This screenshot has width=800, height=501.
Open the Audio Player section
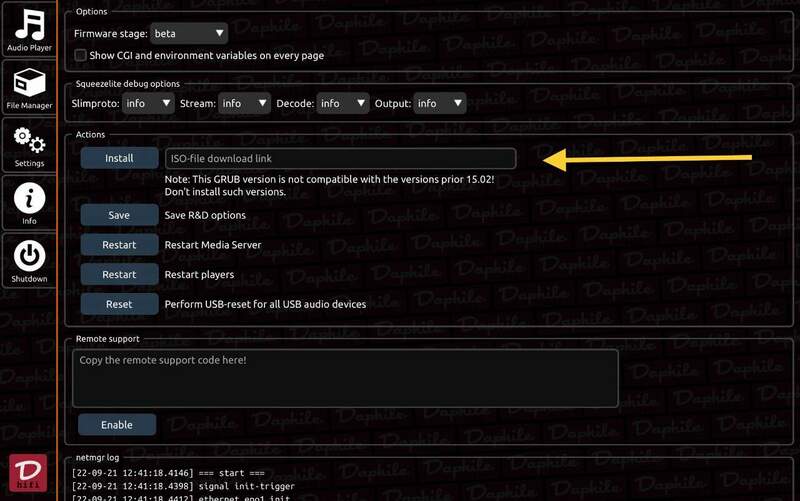tap(29, 30)
